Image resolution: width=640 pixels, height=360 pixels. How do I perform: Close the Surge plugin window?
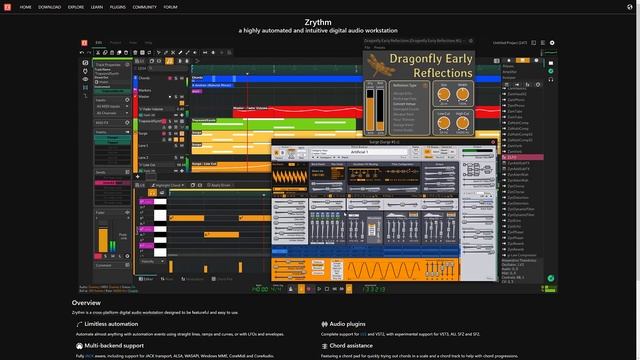point(493,142)
